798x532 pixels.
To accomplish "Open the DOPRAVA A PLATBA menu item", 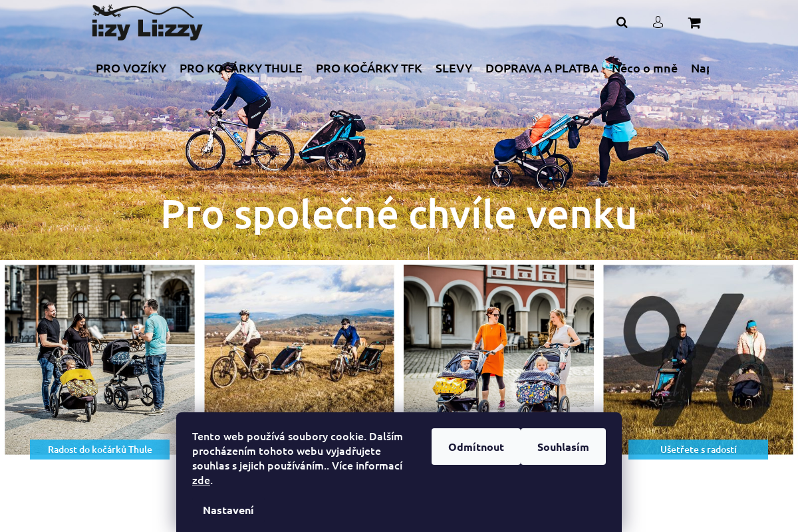I will tap(542, 68).
